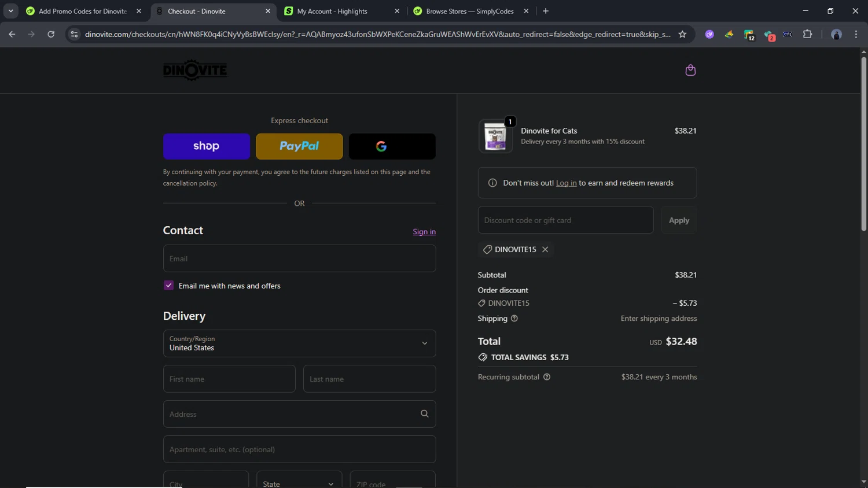868x488 pixels.
Task: Click the Dinovite logo
Action: pyautogui.click(x=195, y=70)
